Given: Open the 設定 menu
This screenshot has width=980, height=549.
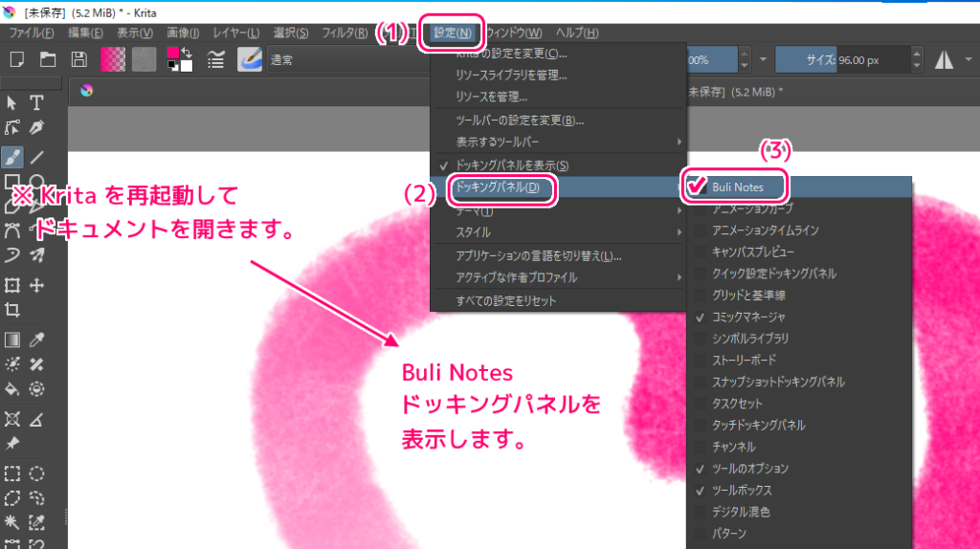Looking at the screenshot, I should pos(453,33).
